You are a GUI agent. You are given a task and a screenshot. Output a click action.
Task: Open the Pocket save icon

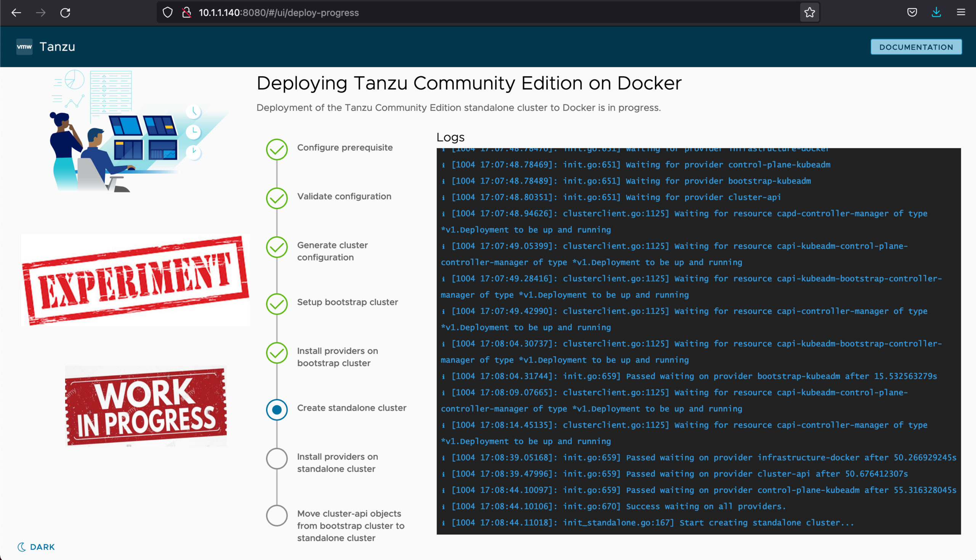pos(912,13)
